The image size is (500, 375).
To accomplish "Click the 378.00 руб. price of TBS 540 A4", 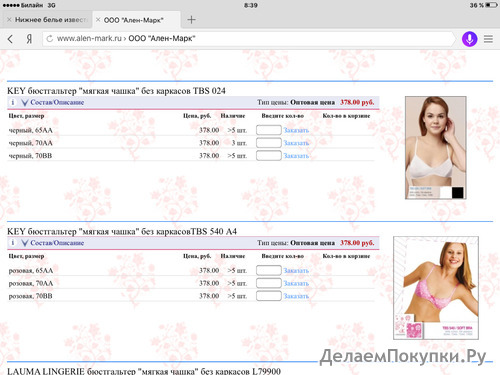I will [x=357, y=243].
